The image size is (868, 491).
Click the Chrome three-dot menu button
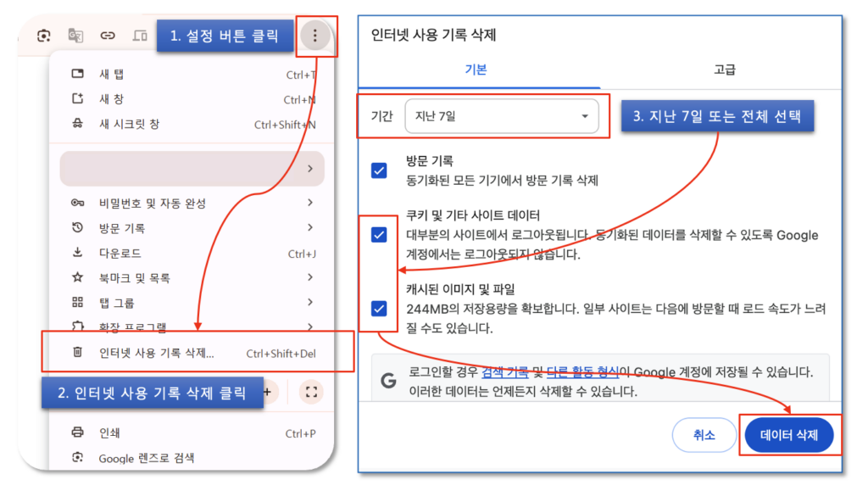point(315,36)
